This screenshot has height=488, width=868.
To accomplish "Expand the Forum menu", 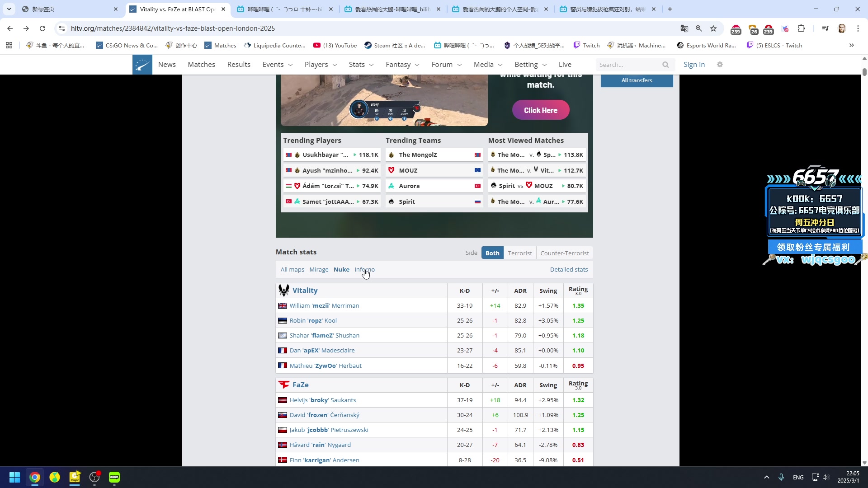I will (x=446, y=65).
